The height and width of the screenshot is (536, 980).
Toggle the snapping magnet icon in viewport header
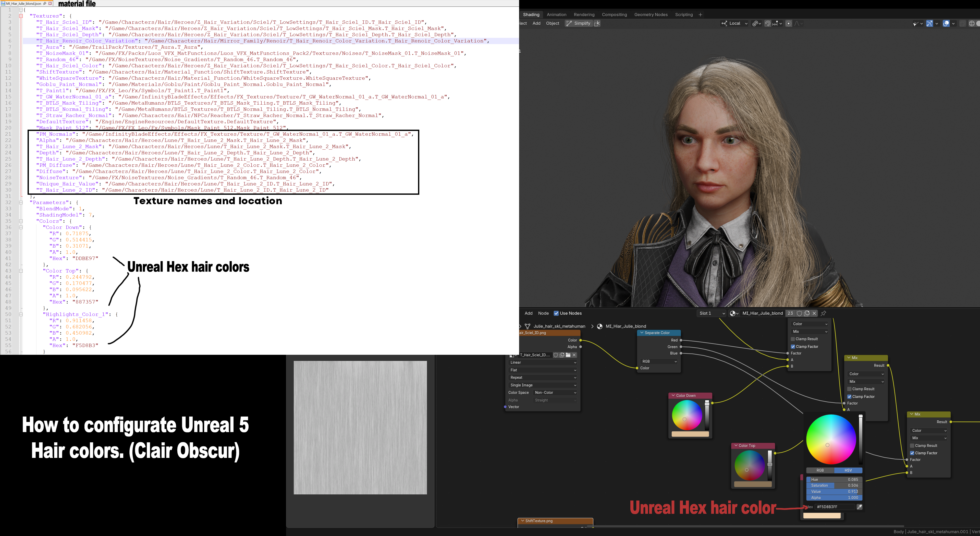(768, 23)
